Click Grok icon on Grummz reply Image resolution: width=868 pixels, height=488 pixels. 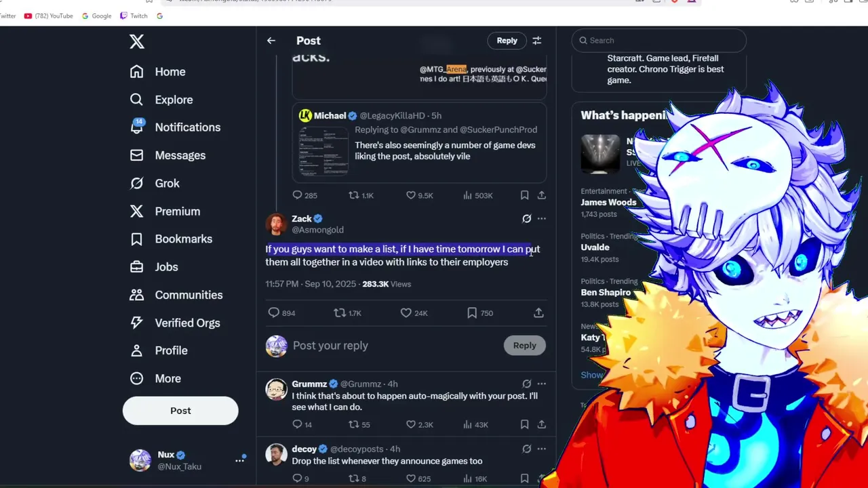point(526,384)
